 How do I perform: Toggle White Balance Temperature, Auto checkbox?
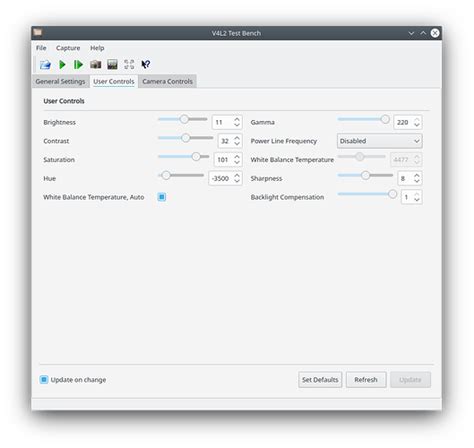pyautogui.click(x=162, y=197)
